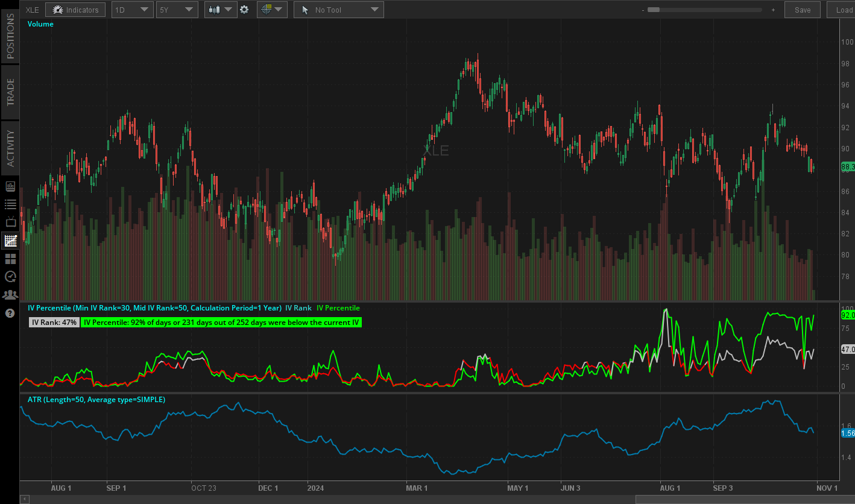
Task: Expand the 5Y range dropdown
Action: (177, 10)
